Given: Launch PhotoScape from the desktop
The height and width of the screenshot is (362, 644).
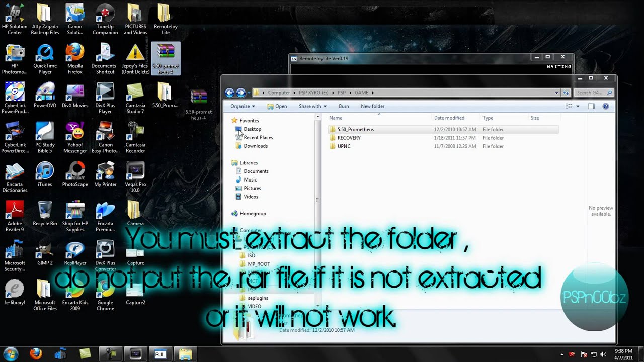Looking at the screenshot, I should point(75,174).
